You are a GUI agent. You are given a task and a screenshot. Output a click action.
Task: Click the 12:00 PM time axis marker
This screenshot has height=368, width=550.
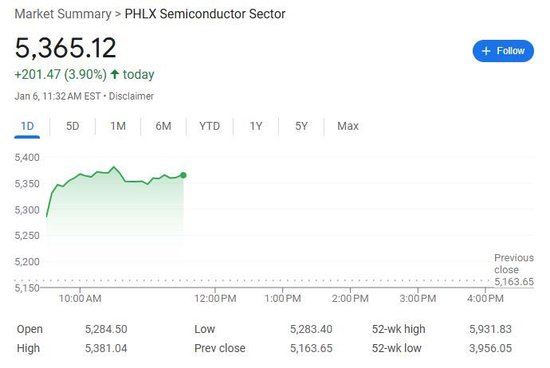215,299
